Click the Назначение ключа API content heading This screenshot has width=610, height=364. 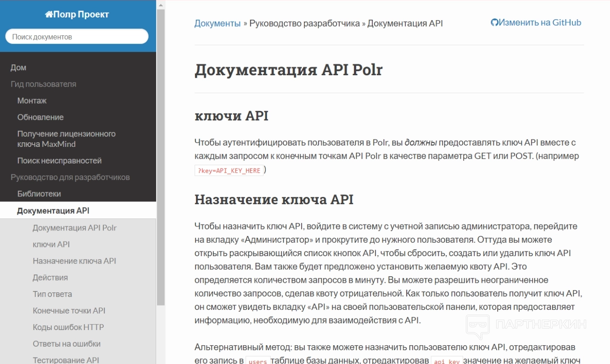click(x=274, y=199)
